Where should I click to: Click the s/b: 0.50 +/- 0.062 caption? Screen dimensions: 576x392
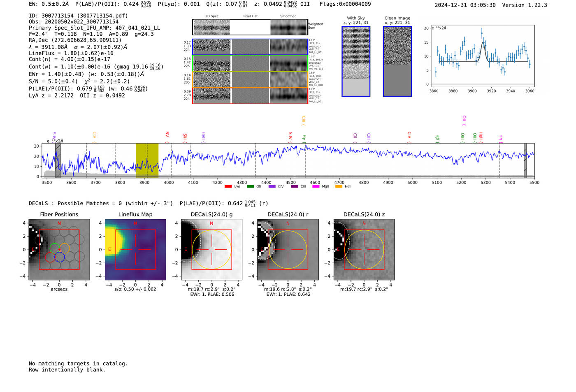tap(135, 289)
